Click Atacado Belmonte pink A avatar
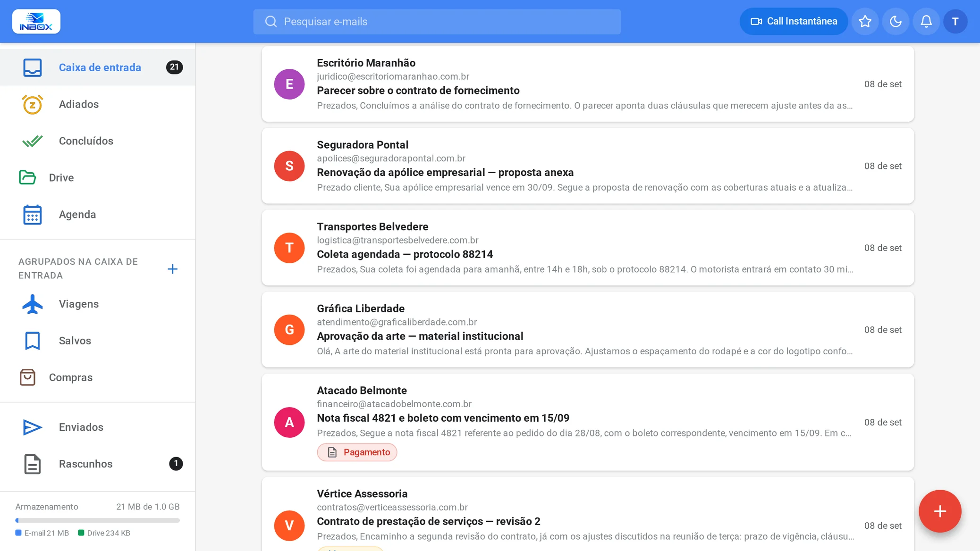 click(289, 423)
